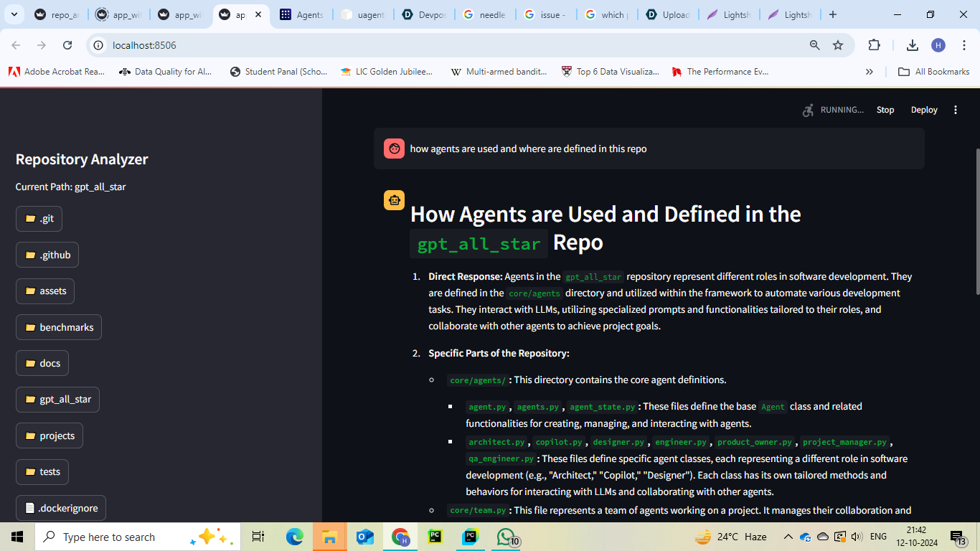Open the Extensions puzzle icon

pyautogui.click(x=874, y=45)
